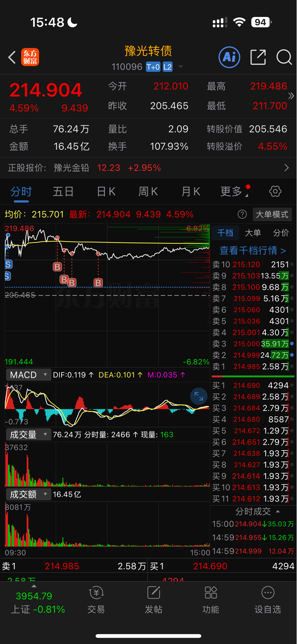Tap 14:59 214.955 trade record
The image size is (297, 644).
[x=253, y=538]
